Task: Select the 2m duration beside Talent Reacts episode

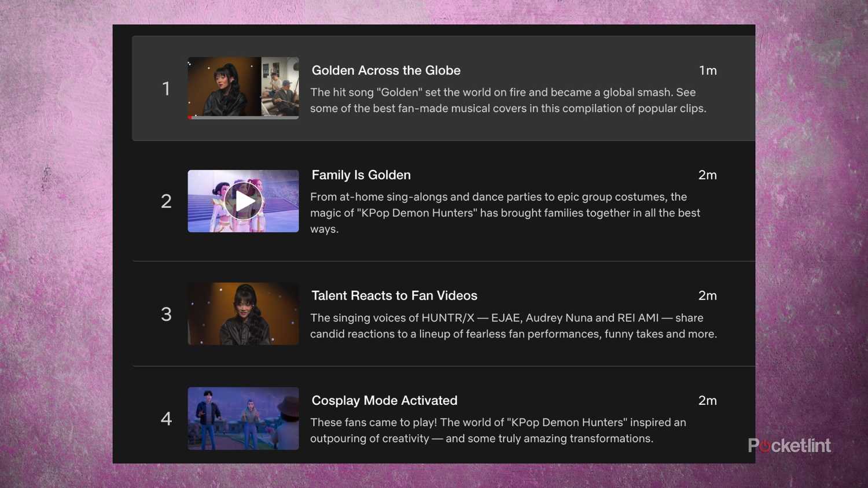Action: tap(708, 295)
